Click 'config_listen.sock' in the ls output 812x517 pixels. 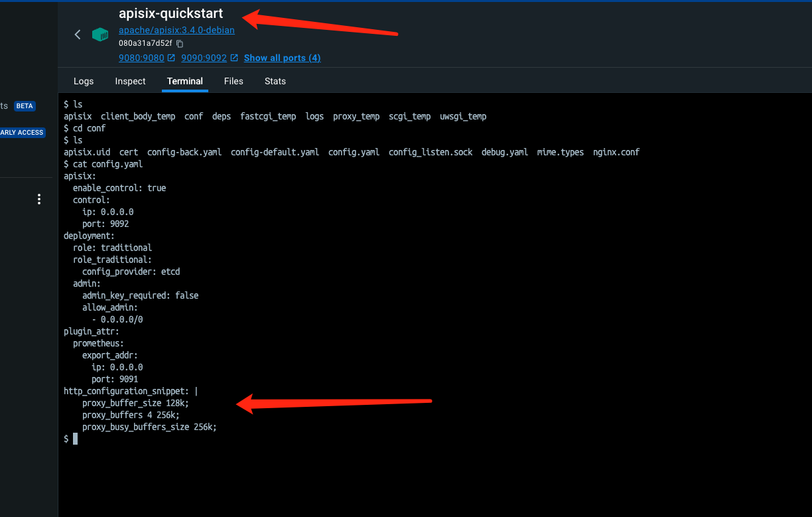coord(431,152)
